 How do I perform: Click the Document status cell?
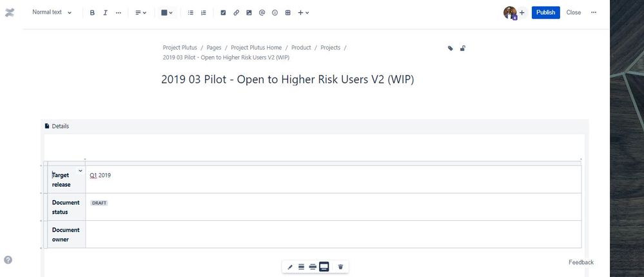pyautogui.click(x=66, y=207)
